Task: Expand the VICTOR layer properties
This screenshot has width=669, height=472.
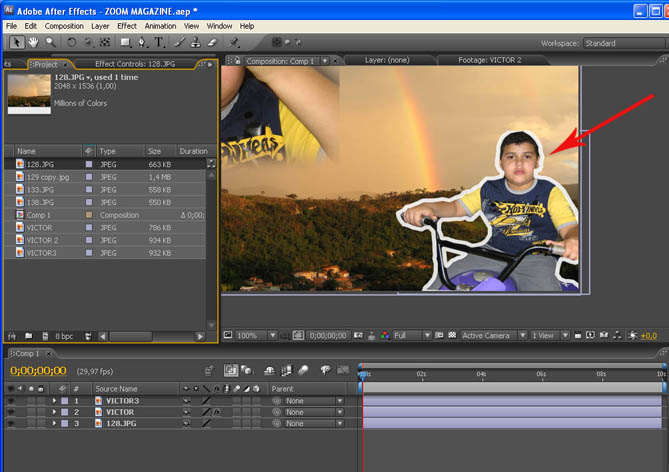Action: (54, 412)
